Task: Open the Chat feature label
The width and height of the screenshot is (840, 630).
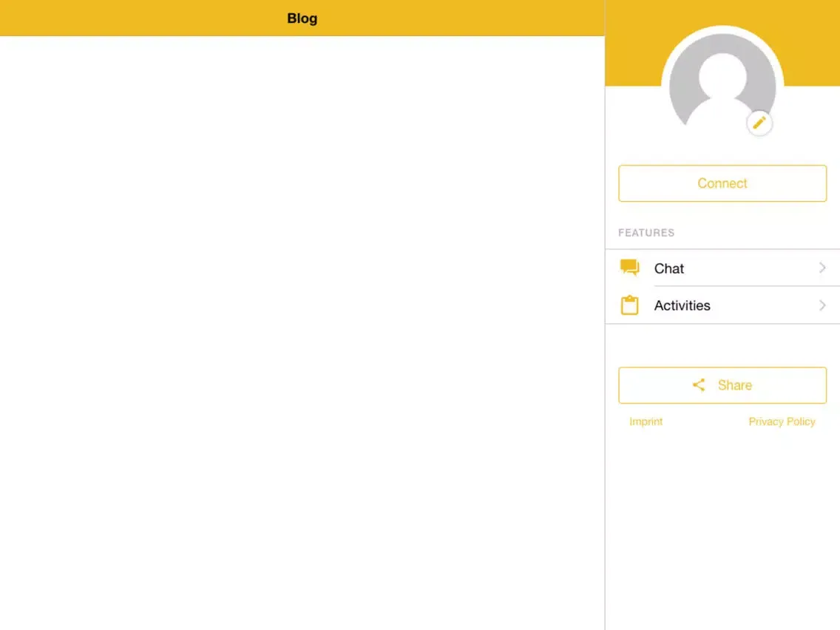Action: 668,268
